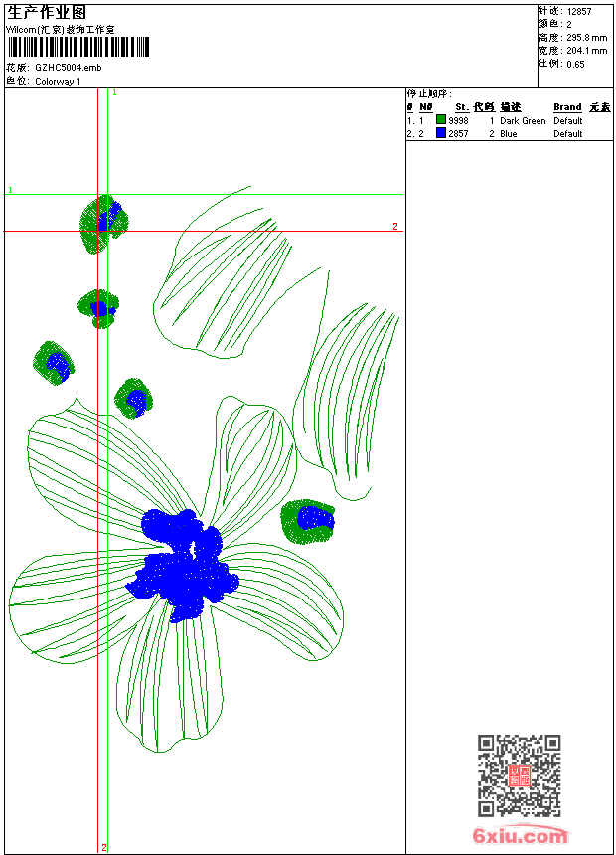The height and width of the screenshot is (855, 616).
Task: Click the width value "204.1 mm"
Action: click(586, 51)
